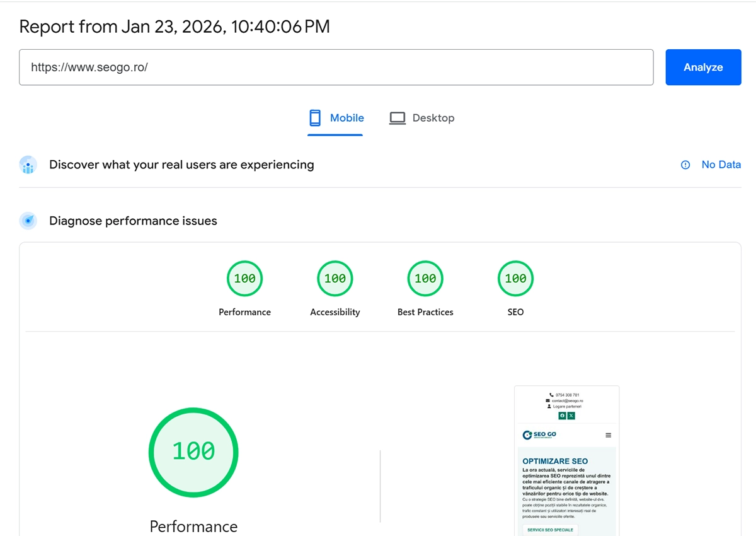Click the "Logare parteneri" link in preview
This screenshot has width=756, height=536.
coord(567,406)
